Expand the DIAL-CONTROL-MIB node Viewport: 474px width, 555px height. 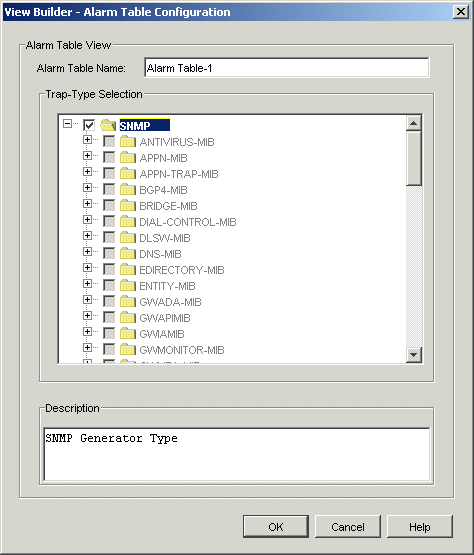87,219
